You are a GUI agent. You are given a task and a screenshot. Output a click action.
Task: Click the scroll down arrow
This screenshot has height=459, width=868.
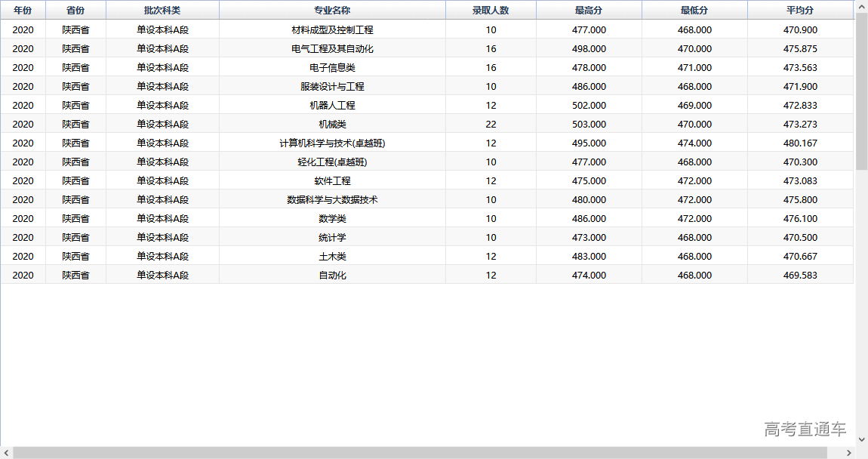[861, 439]
